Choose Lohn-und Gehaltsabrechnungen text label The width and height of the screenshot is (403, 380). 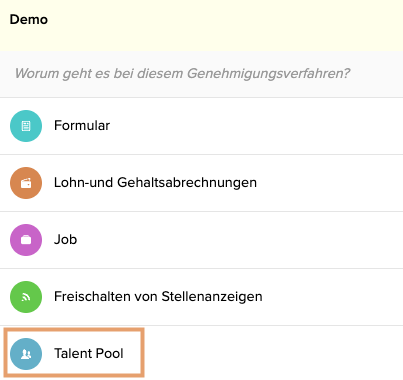click(x=155, y=183)
